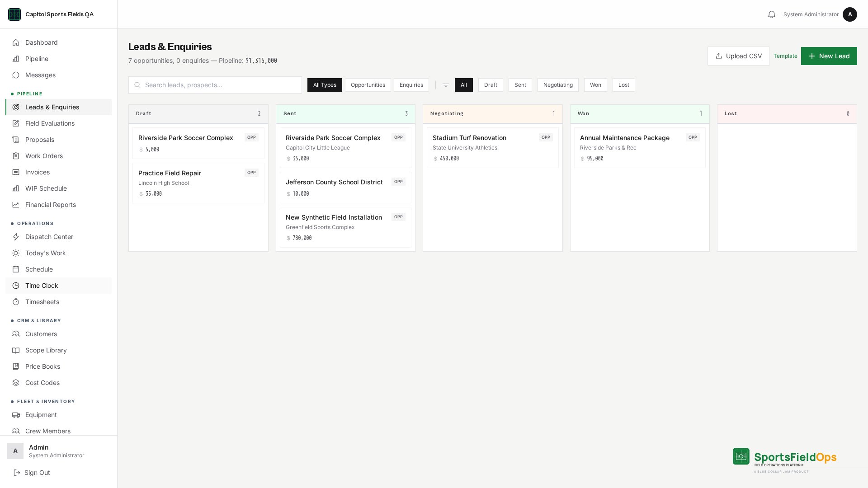Click the Dashboard home icon
The width and height of the screenshot is (868, 488).
pos(16,42)
